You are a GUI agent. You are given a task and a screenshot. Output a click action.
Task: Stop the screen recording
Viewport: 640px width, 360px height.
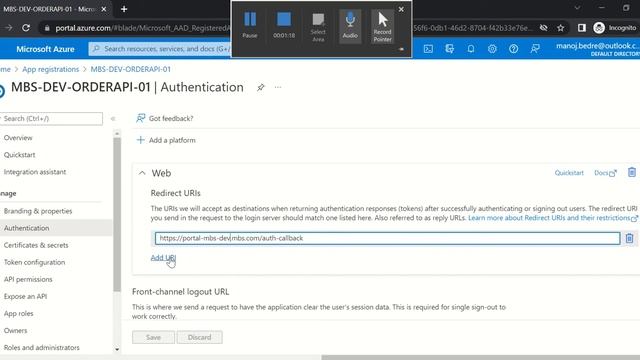point(284,25)
